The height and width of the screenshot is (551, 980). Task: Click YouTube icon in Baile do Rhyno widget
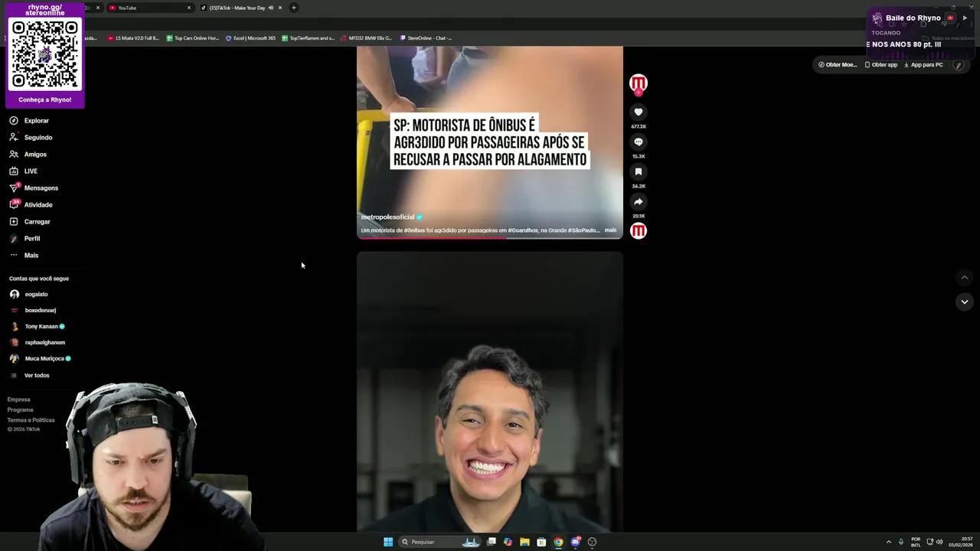[950, 18]
